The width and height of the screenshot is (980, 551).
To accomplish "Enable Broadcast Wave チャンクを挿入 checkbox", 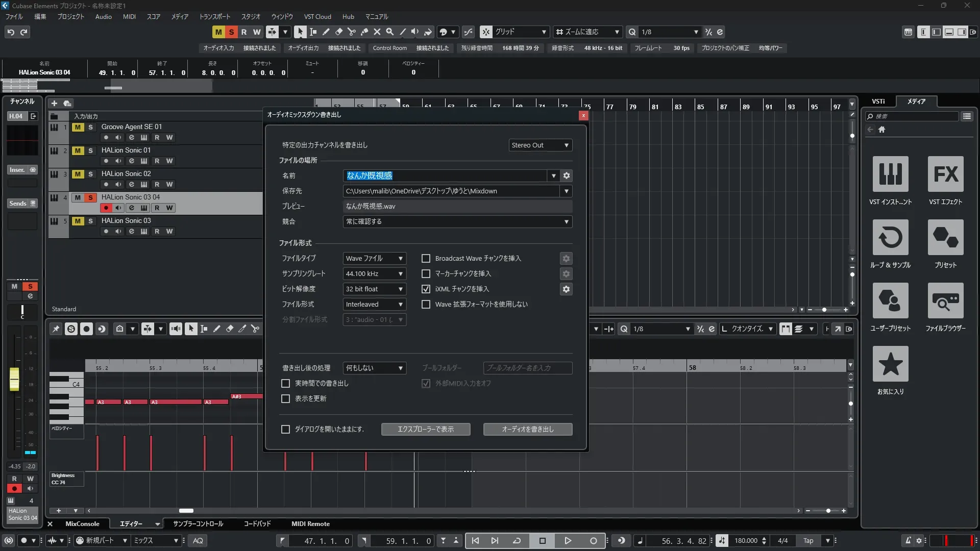I will [426, 259].
